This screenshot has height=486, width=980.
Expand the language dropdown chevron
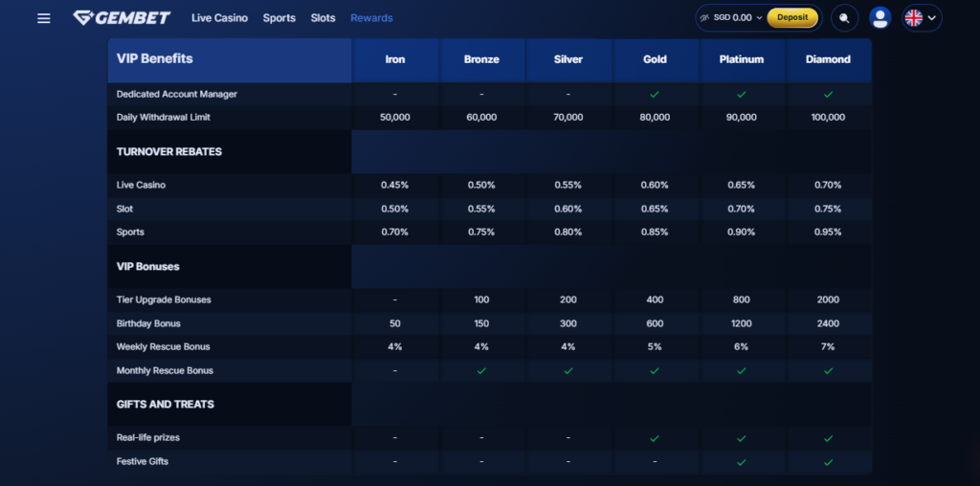pos(932,18)
